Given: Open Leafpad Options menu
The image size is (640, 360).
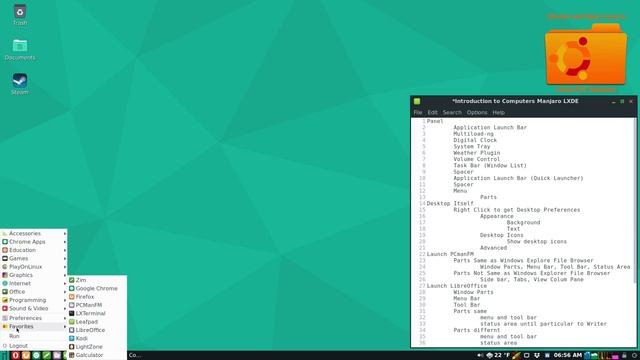Looking at the screenshot, I should coord(477,112).
